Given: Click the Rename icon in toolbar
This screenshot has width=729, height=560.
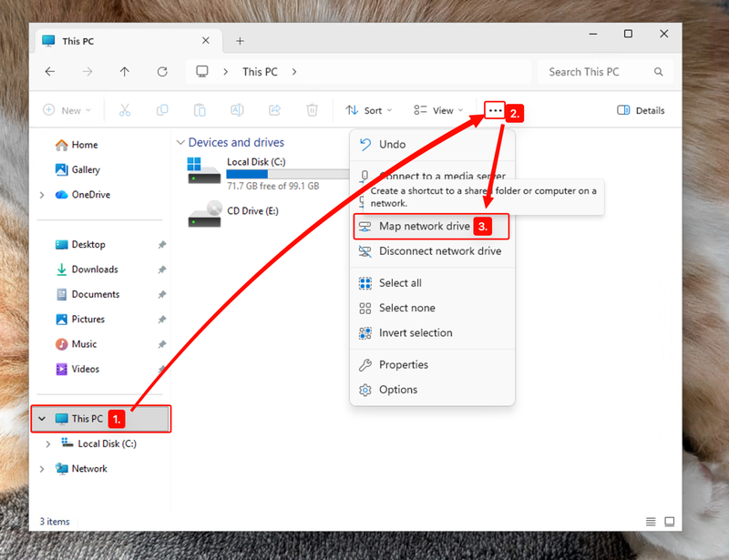Looking at the screenshot, I should [237, 110].
